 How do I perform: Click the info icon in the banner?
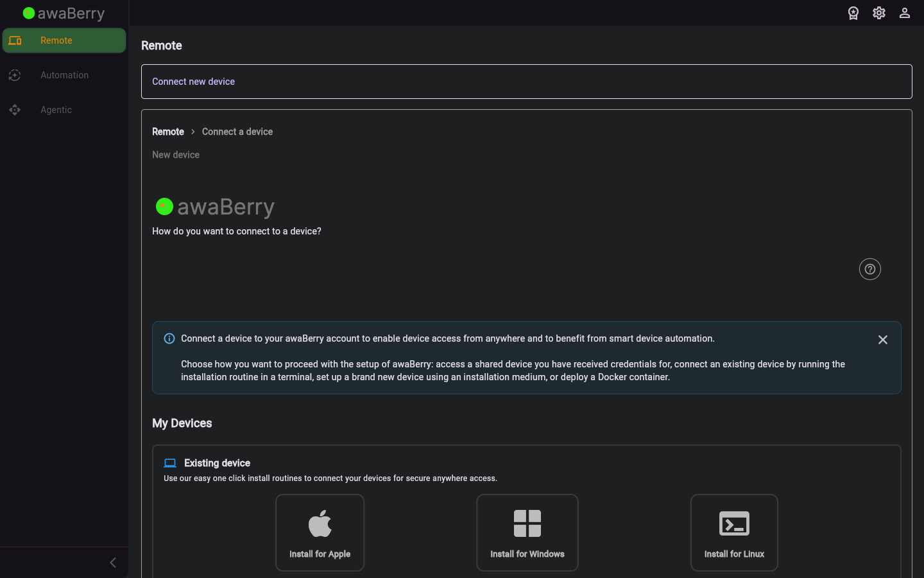pos(169,338)
